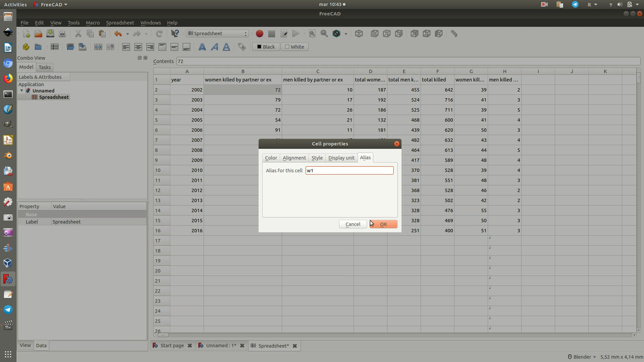Open the draw style dropdown arrow
The image size is (644, 362).
tap(346, 34)
